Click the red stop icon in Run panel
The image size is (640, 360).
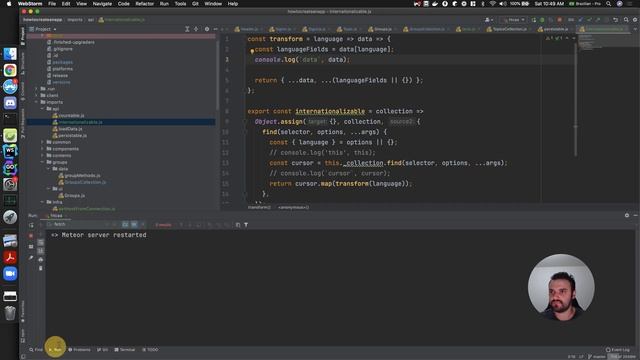(x=31, y=236)
